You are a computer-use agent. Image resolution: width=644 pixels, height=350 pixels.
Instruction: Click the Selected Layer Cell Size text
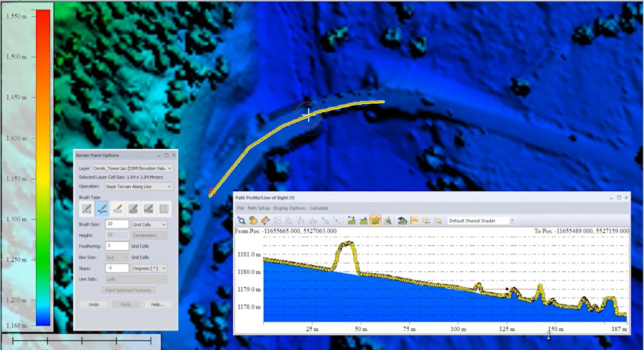pyautogui.click(x=121, y=177)
